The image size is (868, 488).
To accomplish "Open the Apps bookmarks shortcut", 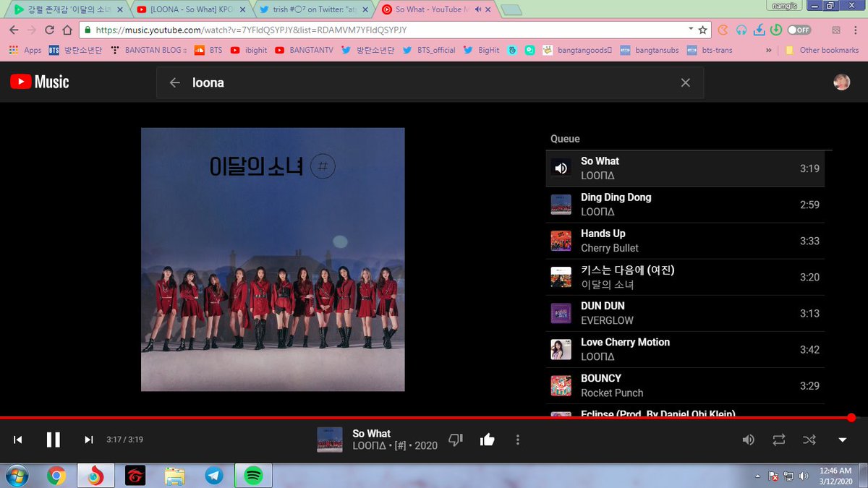I will [25, 50].
